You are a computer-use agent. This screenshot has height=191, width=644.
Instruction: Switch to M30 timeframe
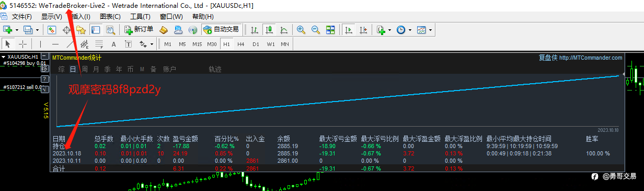212,44
